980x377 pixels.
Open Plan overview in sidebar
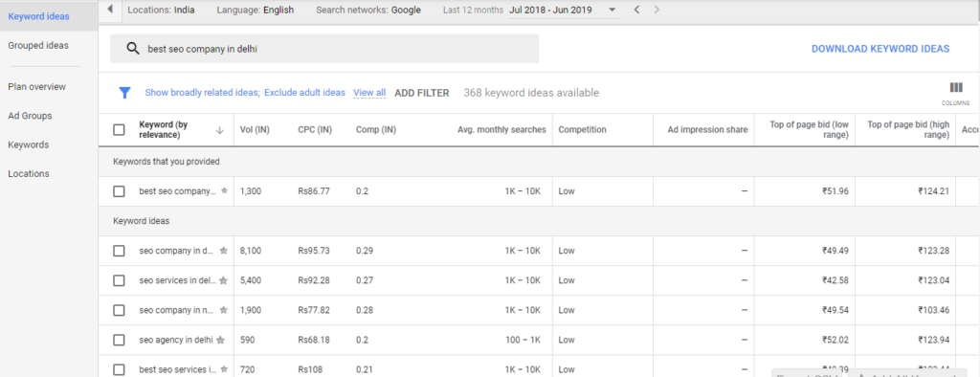point(37,87)
